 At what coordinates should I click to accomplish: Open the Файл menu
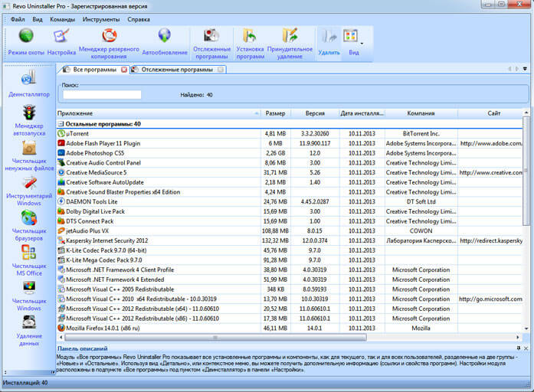(18, 19)
